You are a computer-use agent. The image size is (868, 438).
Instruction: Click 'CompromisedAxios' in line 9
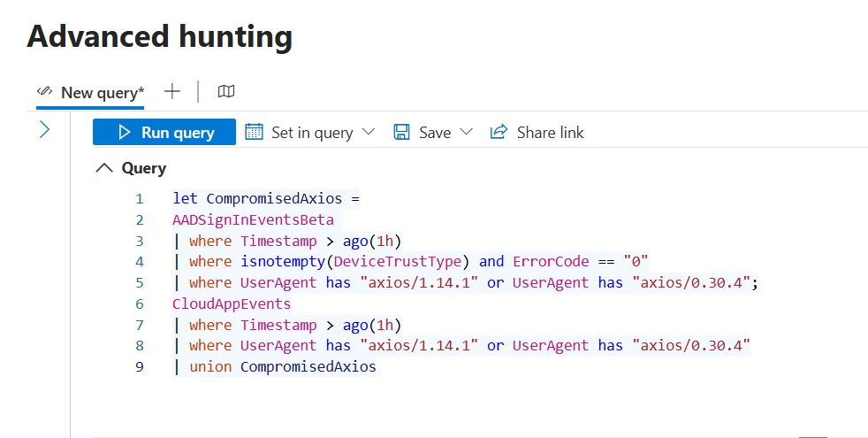coord(308,366)
